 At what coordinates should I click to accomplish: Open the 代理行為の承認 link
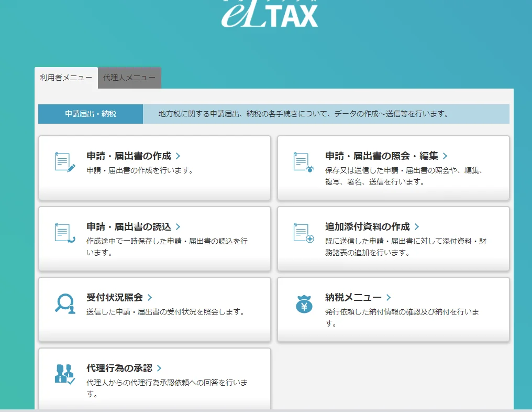[x=119, y=368]
